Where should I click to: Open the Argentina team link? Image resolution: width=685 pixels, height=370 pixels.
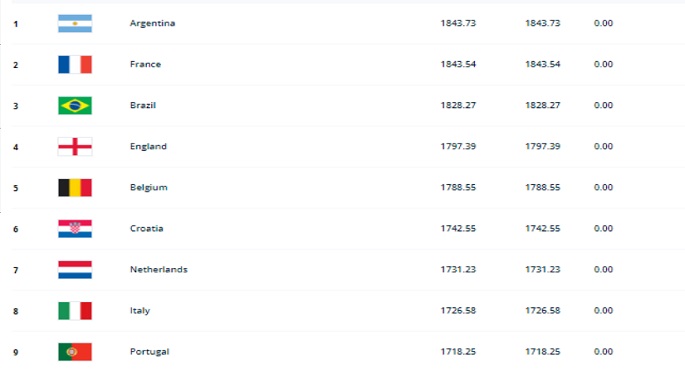[152, 23]
